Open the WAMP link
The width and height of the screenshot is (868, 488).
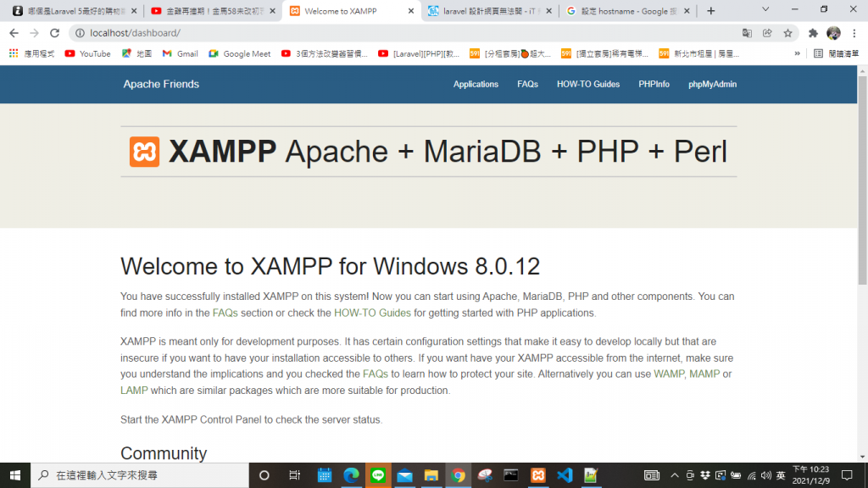669,374
